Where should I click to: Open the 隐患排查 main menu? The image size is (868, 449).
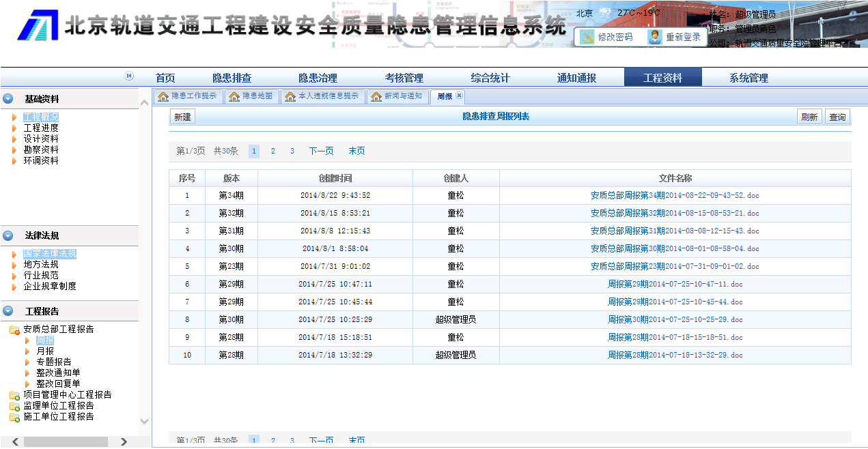[x=232, y=78]
